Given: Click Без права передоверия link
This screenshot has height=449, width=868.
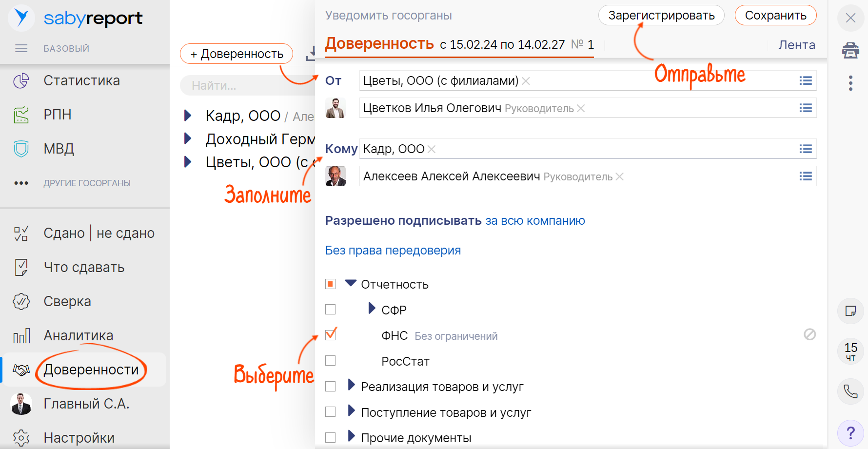Looking at the screenshot, I should coord(393,251).
